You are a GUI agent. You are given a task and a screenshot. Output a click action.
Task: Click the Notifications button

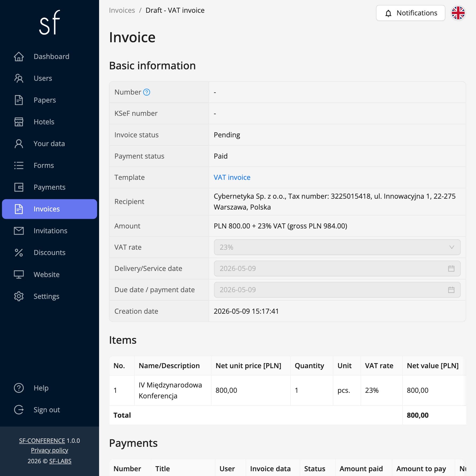(x=410, y=13)
